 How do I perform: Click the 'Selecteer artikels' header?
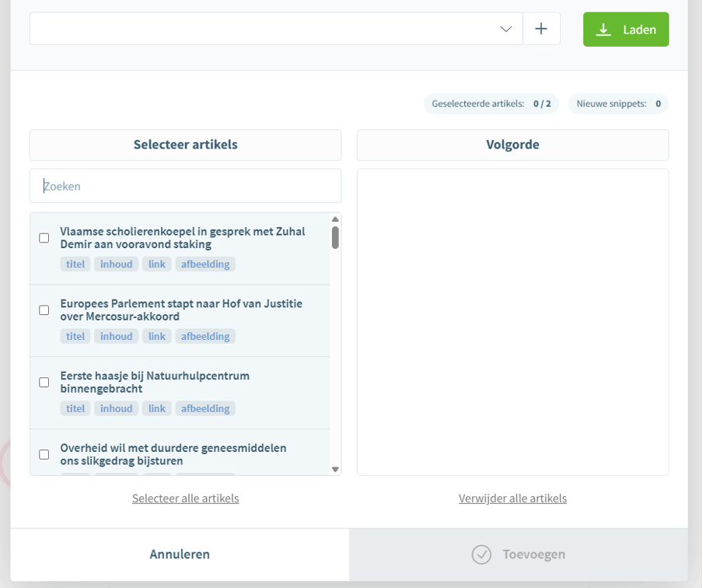(x=185, y=145)
